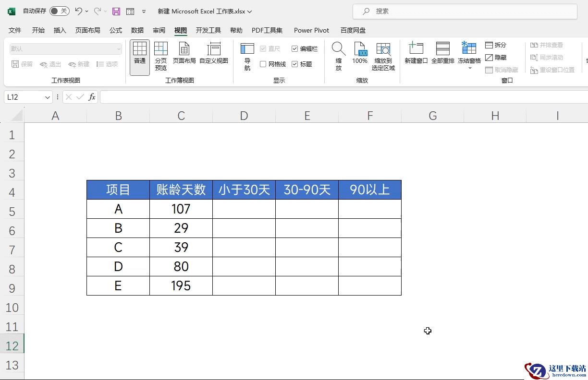The width and height of the screenshot is (588, 380).
Task: Open the Redo history dropdown arrow
Action: (x=105, y=11)
